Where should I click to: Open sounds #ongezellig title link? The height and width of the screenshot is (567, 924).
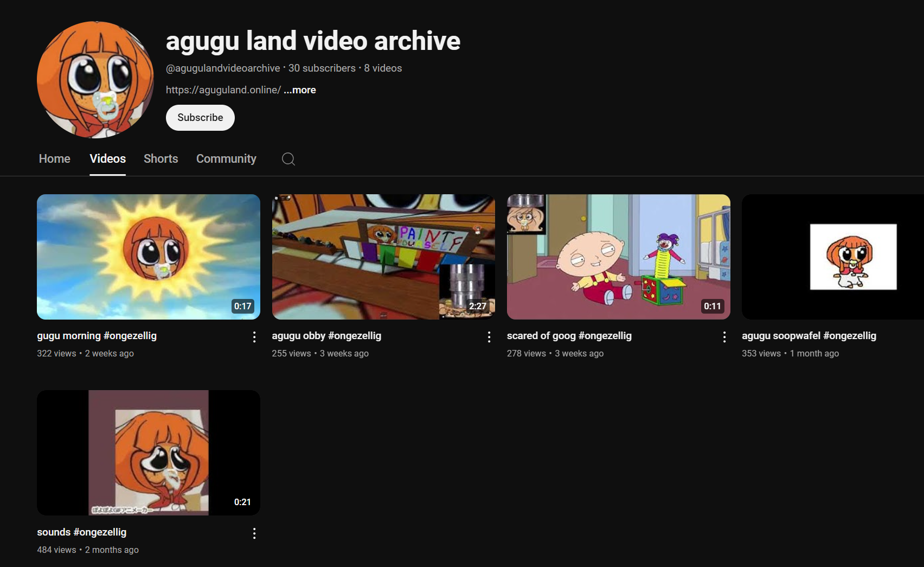point(82,532)
